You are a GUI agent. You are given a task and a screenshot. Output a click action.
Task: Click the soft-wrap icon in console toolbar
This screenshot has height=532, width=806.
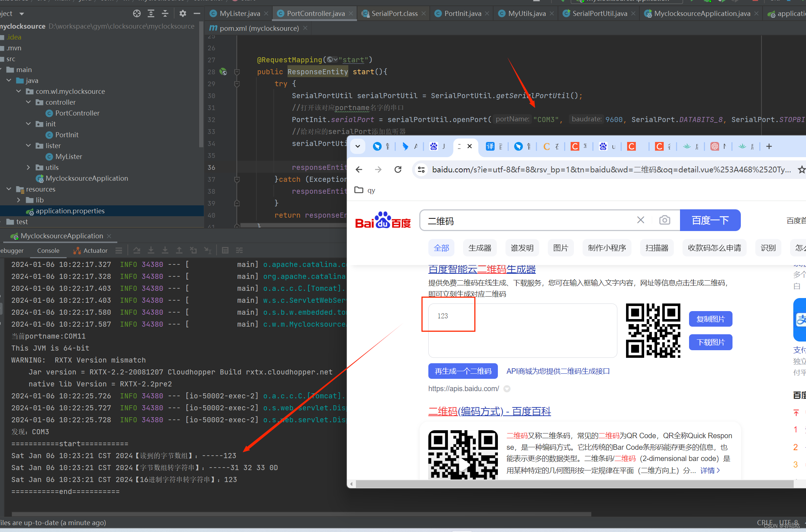pos(119,251)
